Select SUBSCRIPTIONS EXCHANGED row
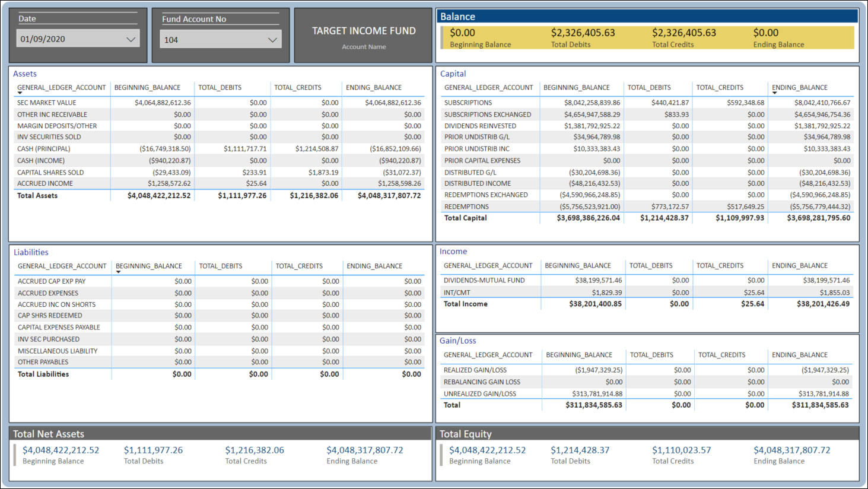This screenshot has height=489, width=868. (647, 115)
